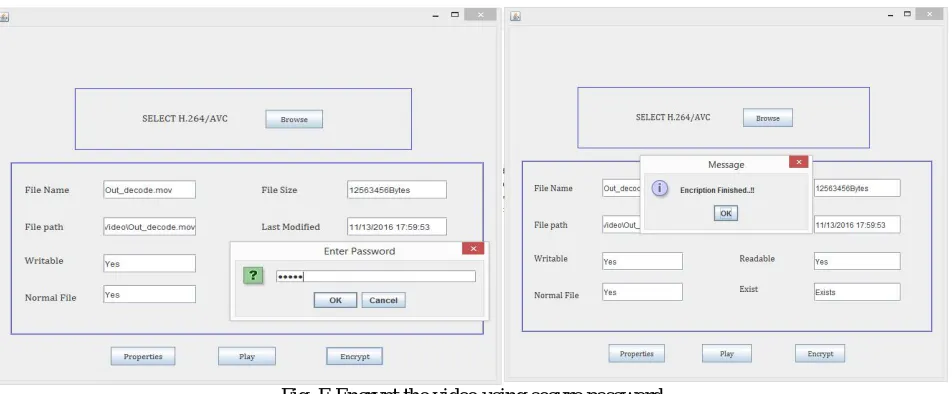Image resolution: width=952 pixels, height=394 pixels.
Task: Click Last Modified field in left window
Action: pyautogui.click(x=396, y=226)
